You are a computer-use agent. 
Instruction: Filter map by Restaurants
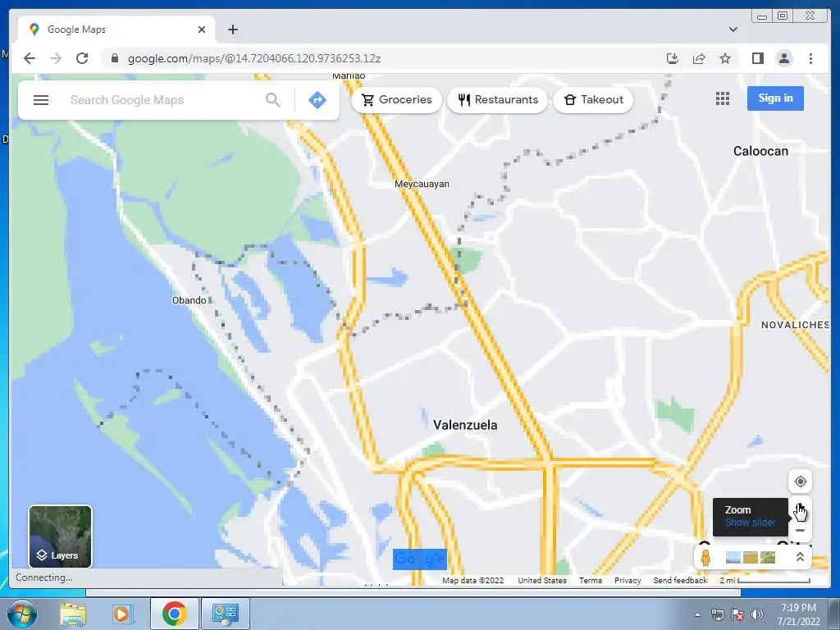pos(498,99)
